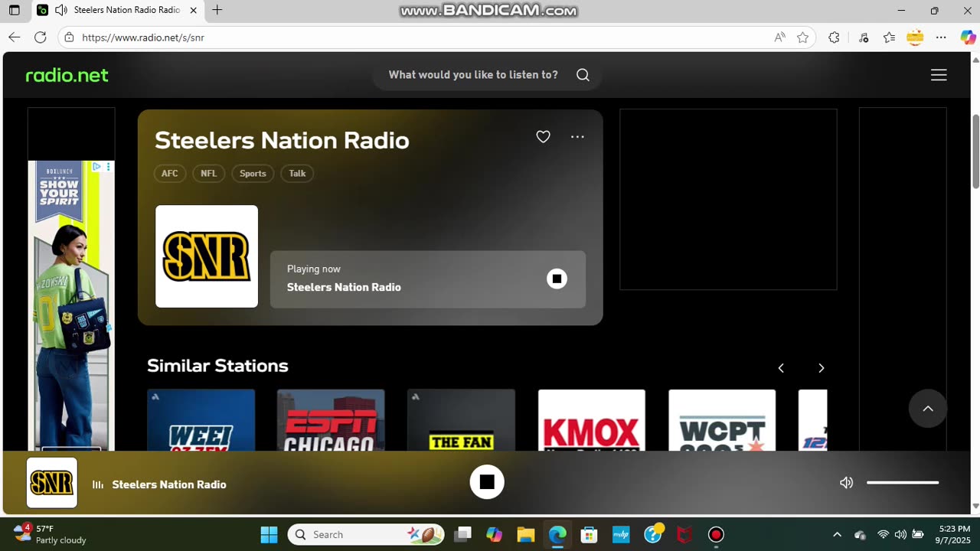This screenshot has width=980, height=551.
Task: Open the browser profile avatar icon
Action: coord(915,37)
